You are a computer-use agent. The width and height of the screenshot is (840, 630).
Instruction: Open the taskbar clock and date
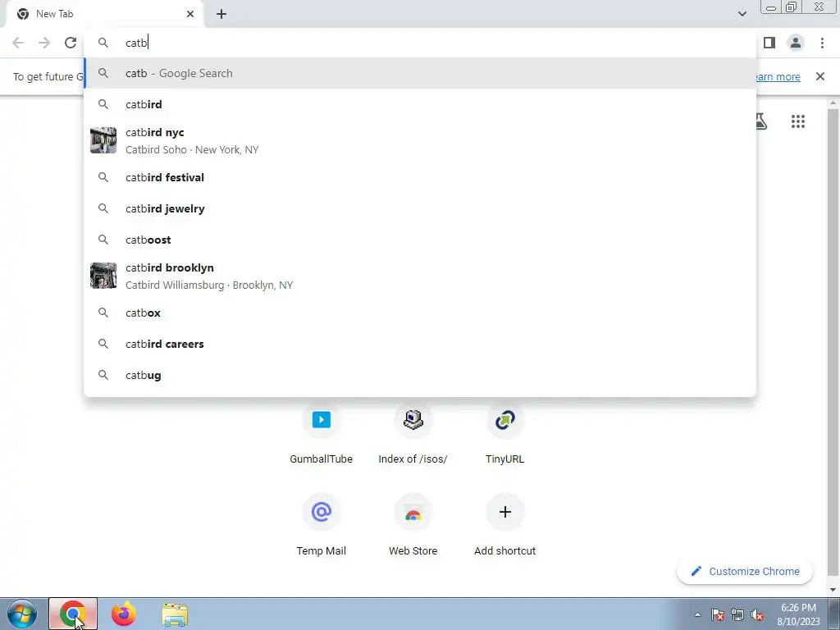click(798, 614)
